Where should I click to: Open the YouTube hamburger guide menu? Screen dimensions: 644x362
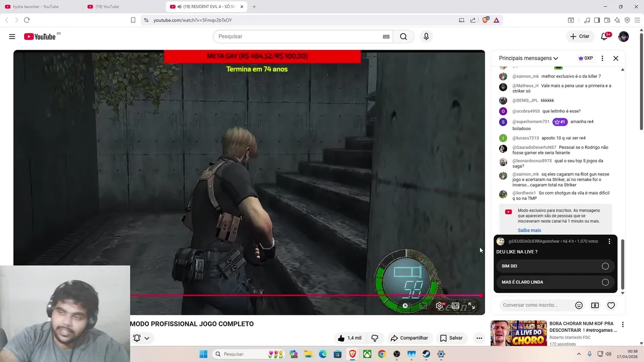coord(12,36)
